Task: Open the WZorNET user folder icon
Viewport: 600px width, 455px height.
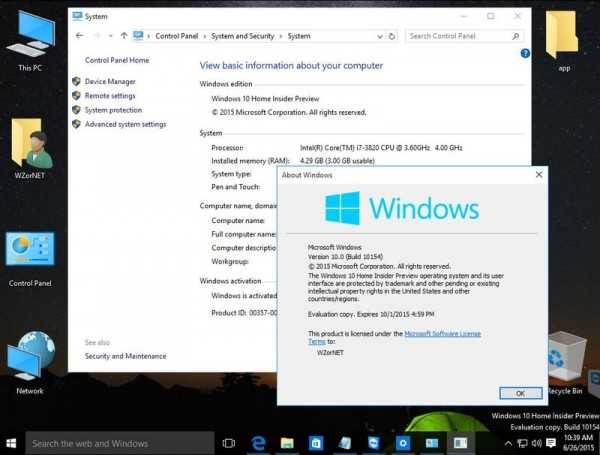Action: [30, 148]
